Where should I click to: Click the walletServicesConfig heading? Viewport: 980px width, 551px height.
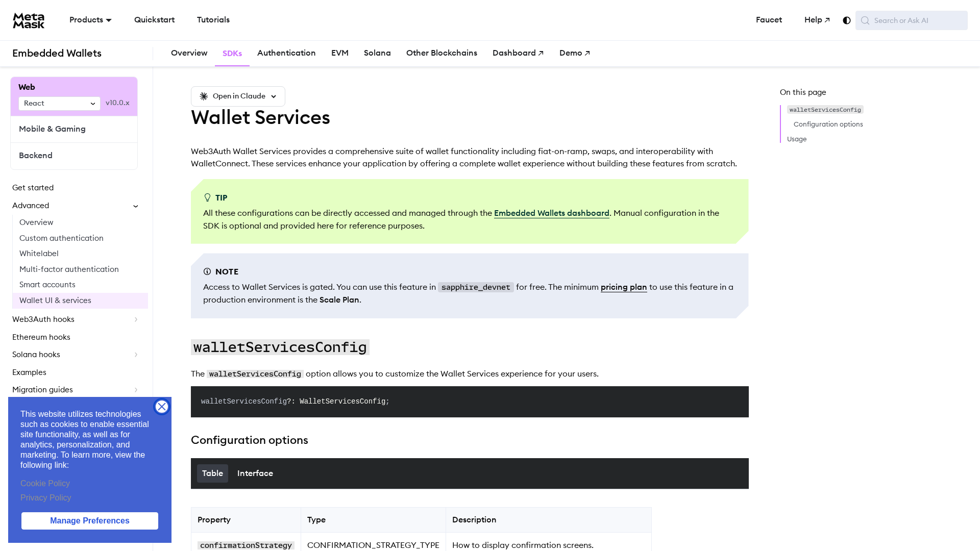280,347
